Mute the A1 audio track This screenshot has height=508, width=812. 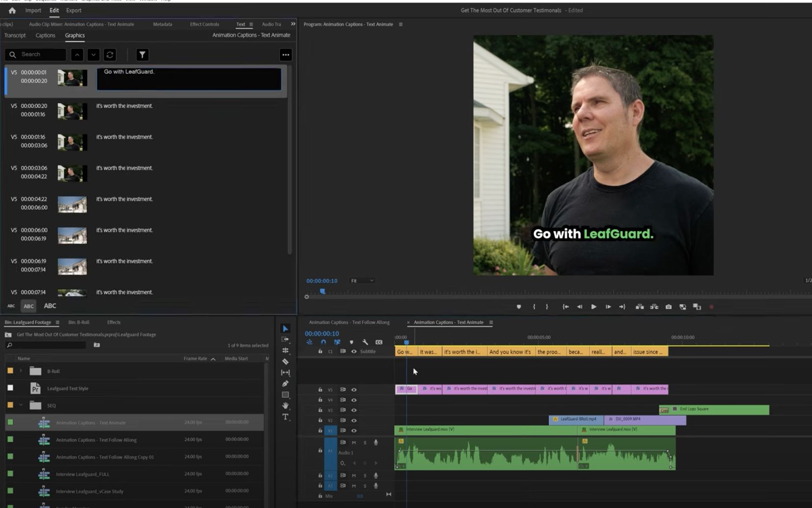coord(354,443)
